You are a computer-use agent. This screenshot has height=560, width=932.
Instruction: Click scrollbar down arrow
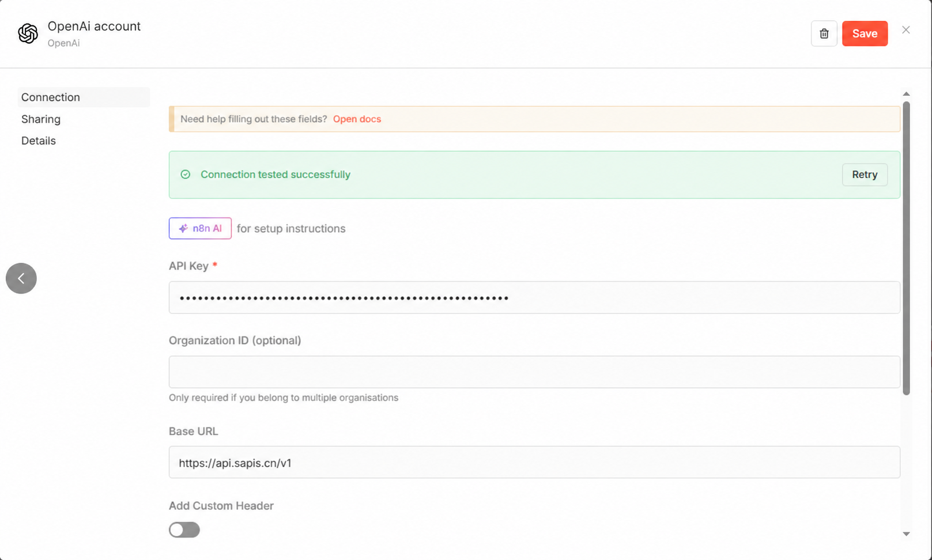pos(906,534)
